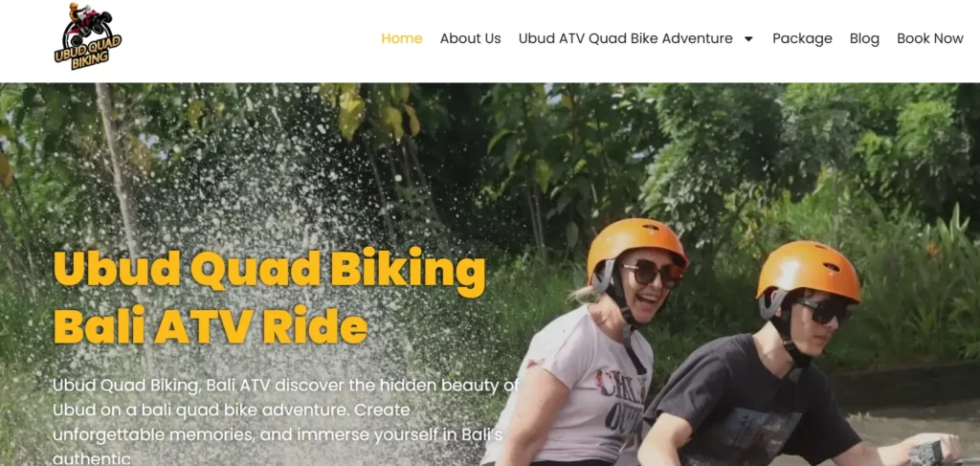
Task: Click the man's dark sunglasses
Action: 822,310
